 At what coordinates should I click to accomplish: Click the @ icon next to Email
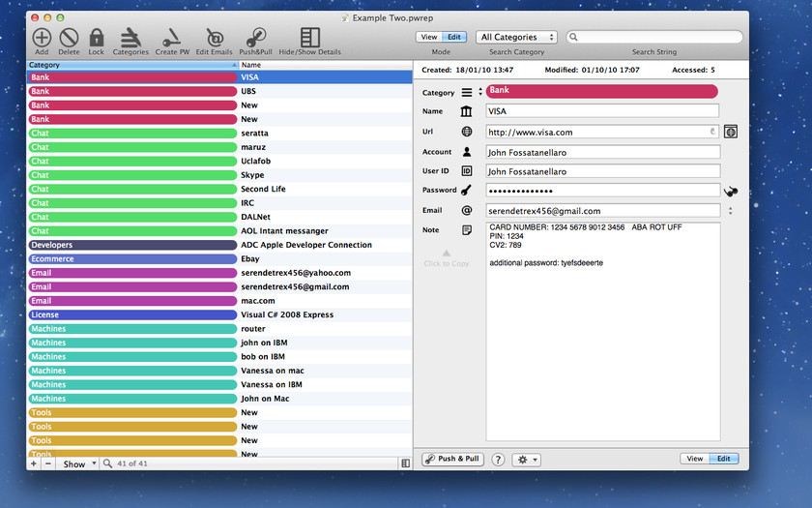(x=467, y=211)
